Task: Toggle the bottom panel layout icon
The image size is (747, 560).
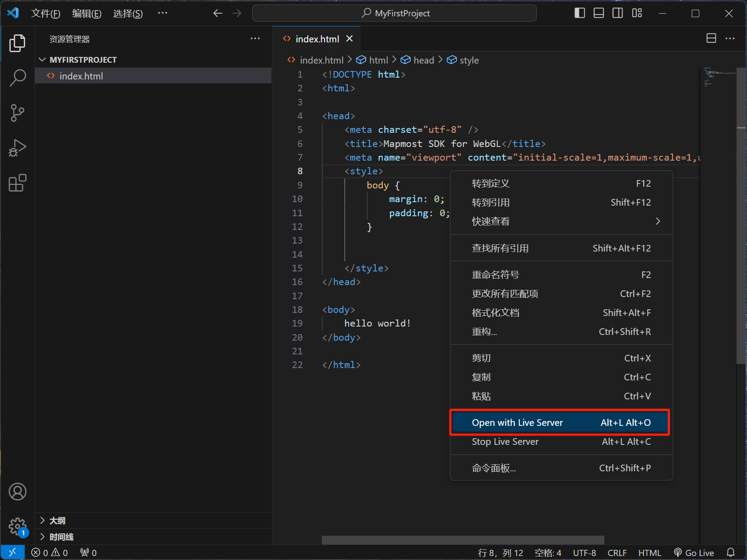Action: (599, 13)
